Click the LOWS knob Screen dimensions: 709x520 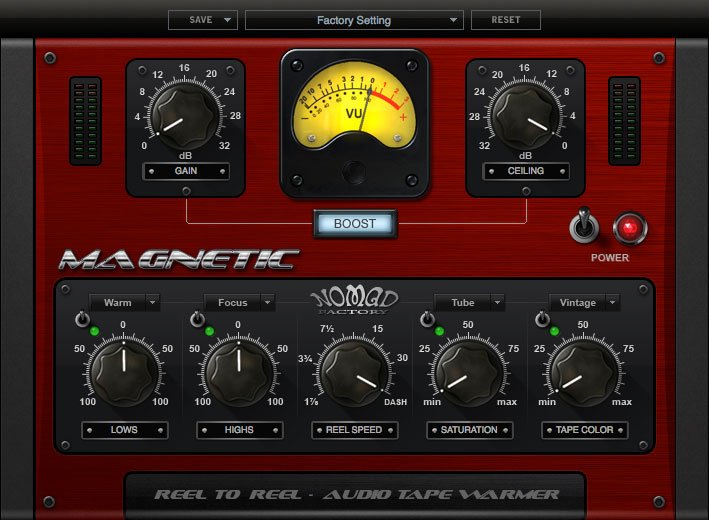coord(124,373)
